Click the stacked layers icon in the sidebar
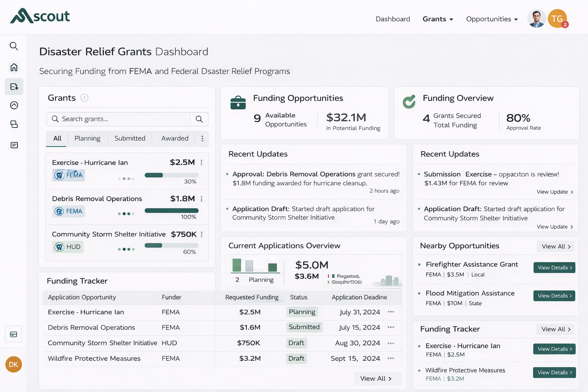The image size is (588, 392). pos(14,124)
